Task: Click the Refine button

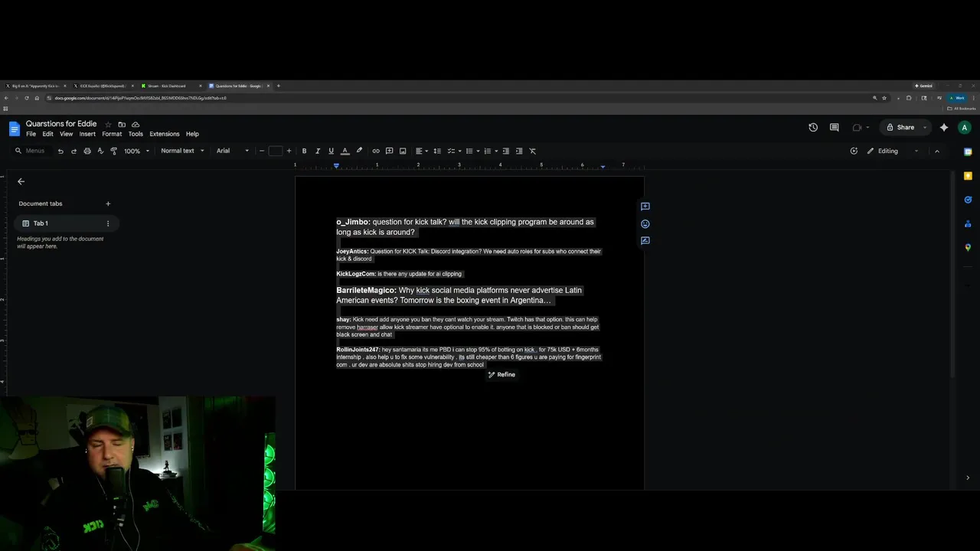Action: [x=502, y=374]
